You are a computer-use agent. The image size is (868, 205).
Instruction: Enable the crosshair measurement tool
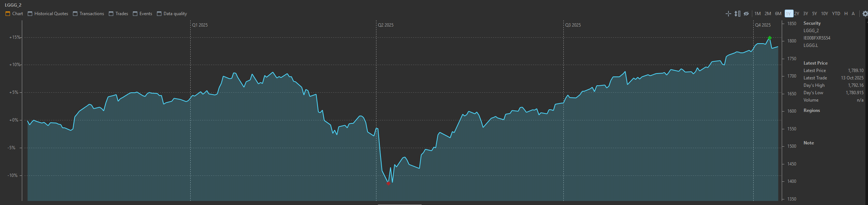pos(728,14)
